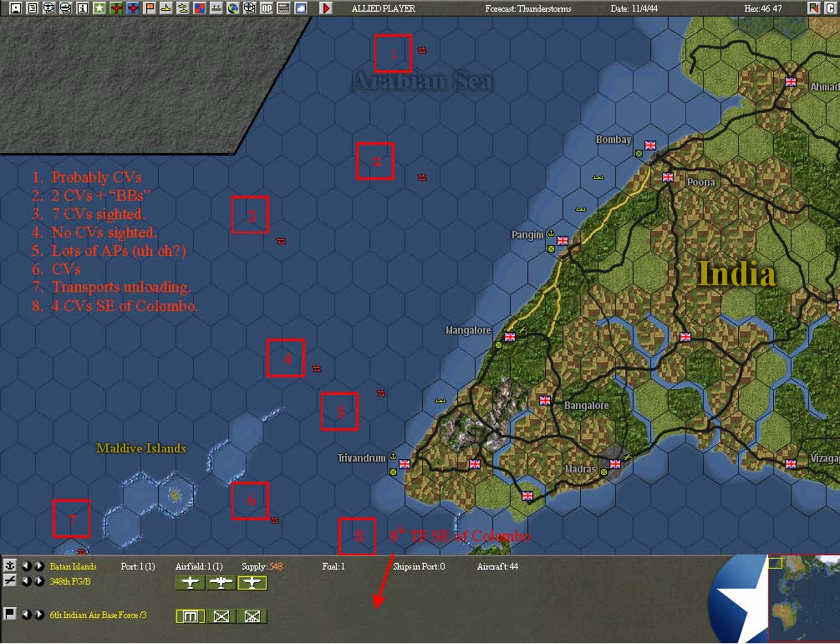
Task: Click the 6th Indian Air Base Force /3 name
Action: (98, 615)
